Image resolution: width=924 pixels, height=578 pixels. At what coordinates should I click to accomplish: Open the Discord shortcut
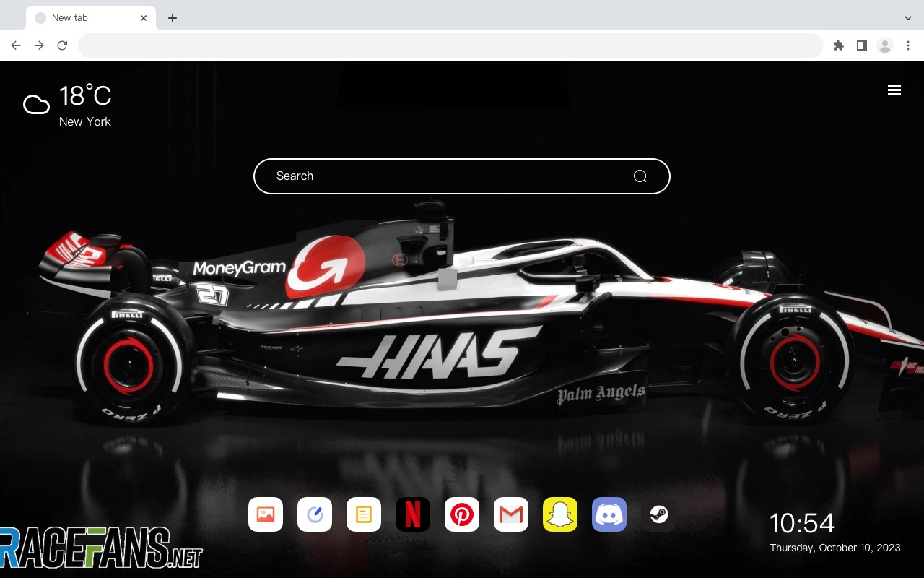[x=609, y=514]
